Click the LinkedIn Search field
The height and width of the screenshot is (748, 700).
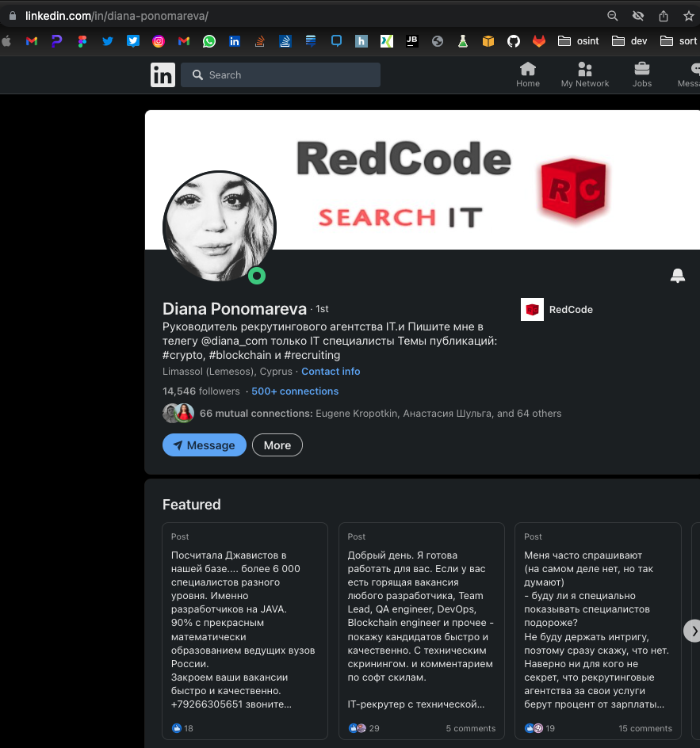coord(281,75)
